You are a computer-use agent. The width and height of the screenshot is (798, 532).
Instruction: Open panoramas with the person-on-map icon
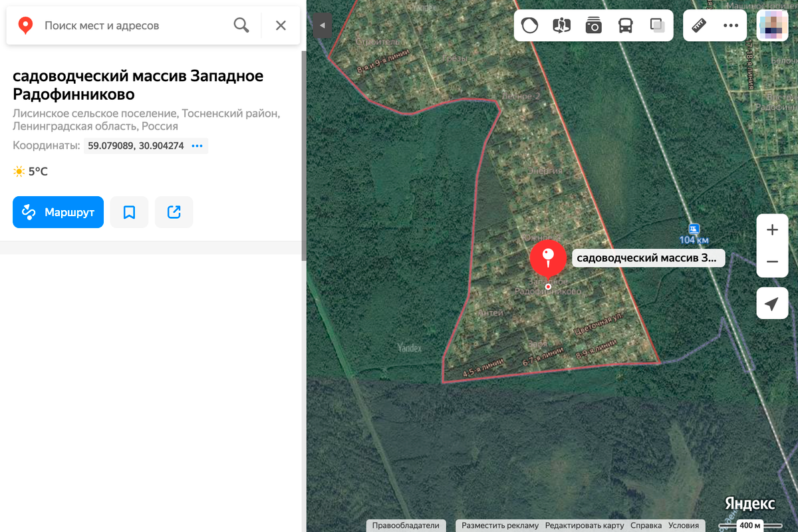coord(562,26)
